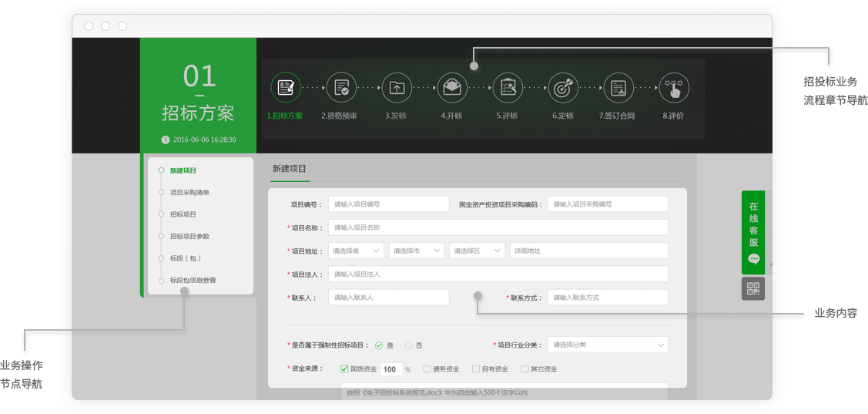Select 否 for mandatory bidding project
Screen dimensions: 868x414
409,345
